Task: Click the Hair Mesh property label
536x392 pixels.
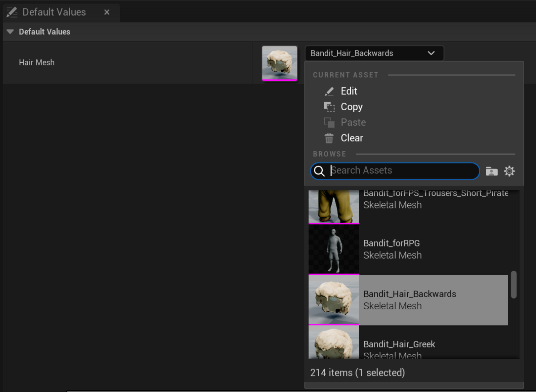Action: (36, 62)
